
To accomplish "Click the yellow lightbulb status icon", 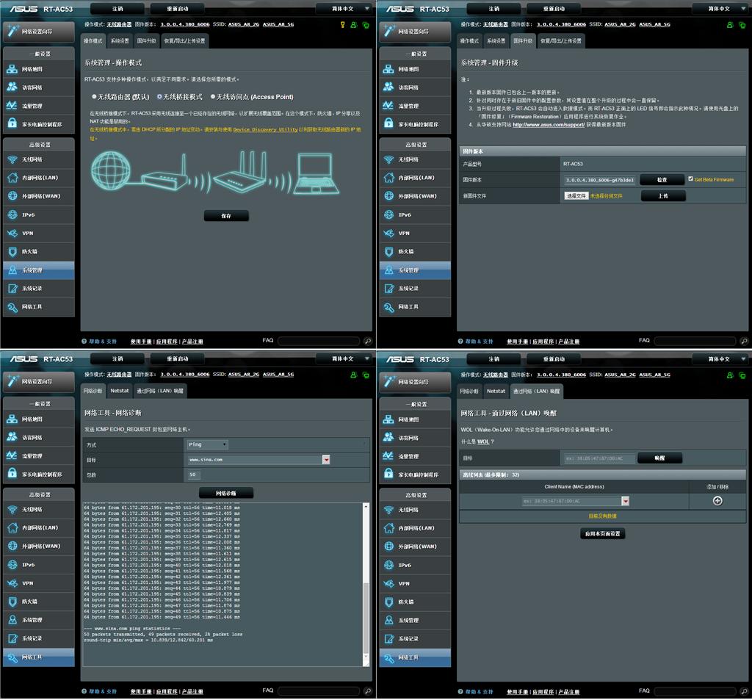I will click(342, 24).
